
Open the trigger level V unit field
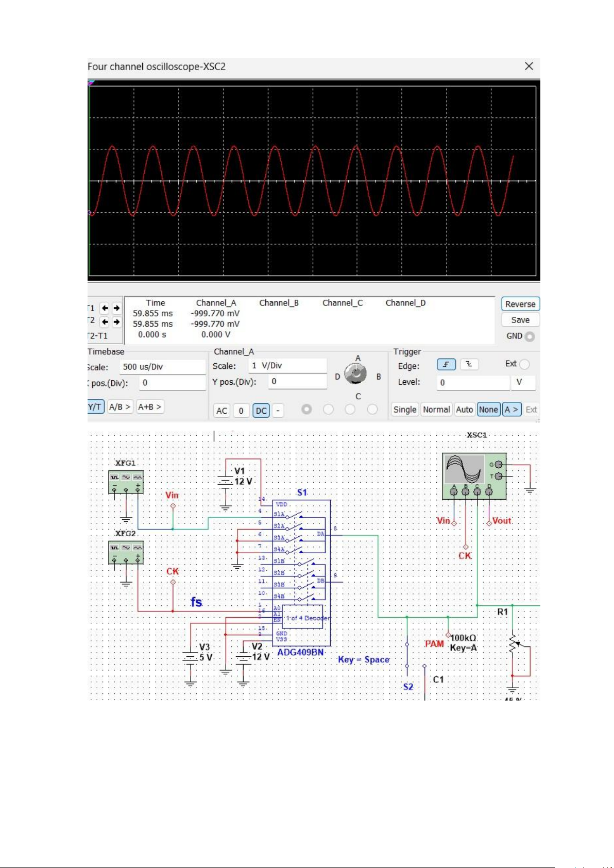pos(523,382)
